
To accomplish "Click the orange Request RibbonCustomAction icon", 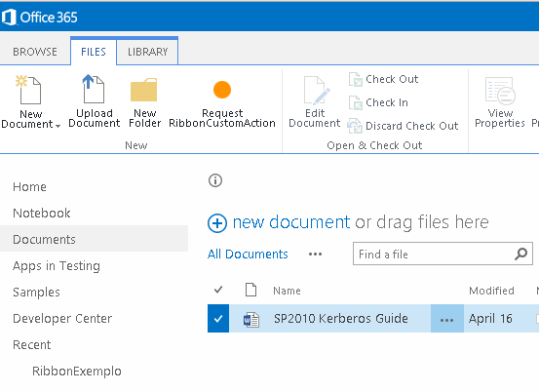I will [x=222, y=90].
